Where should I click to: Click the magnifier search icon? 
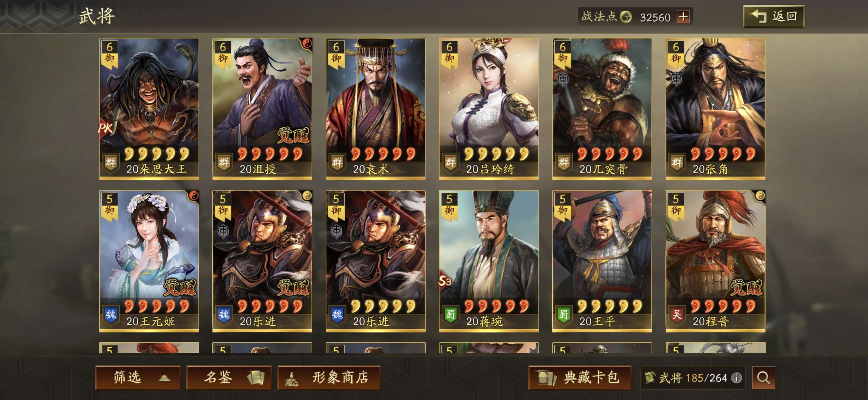pyautogui.click(x=763, y=378)
